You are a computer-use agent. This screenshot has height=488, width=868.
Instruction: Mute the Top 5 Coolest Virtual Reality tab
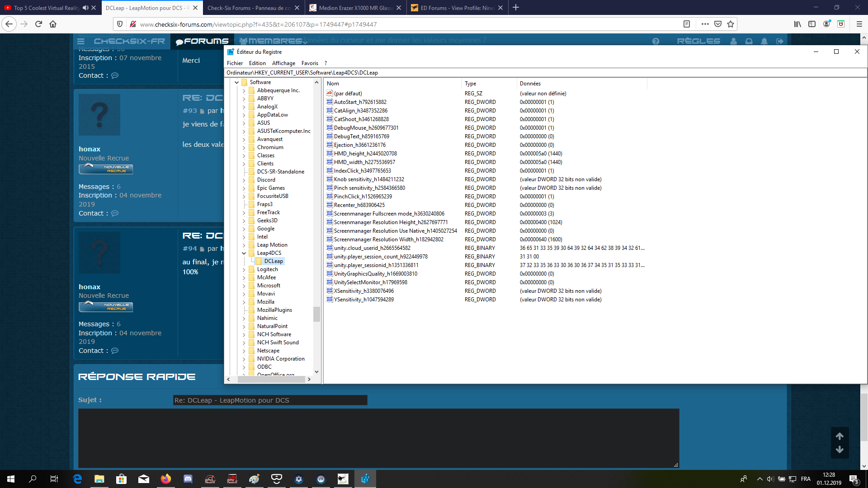click(x=85, y=8)
